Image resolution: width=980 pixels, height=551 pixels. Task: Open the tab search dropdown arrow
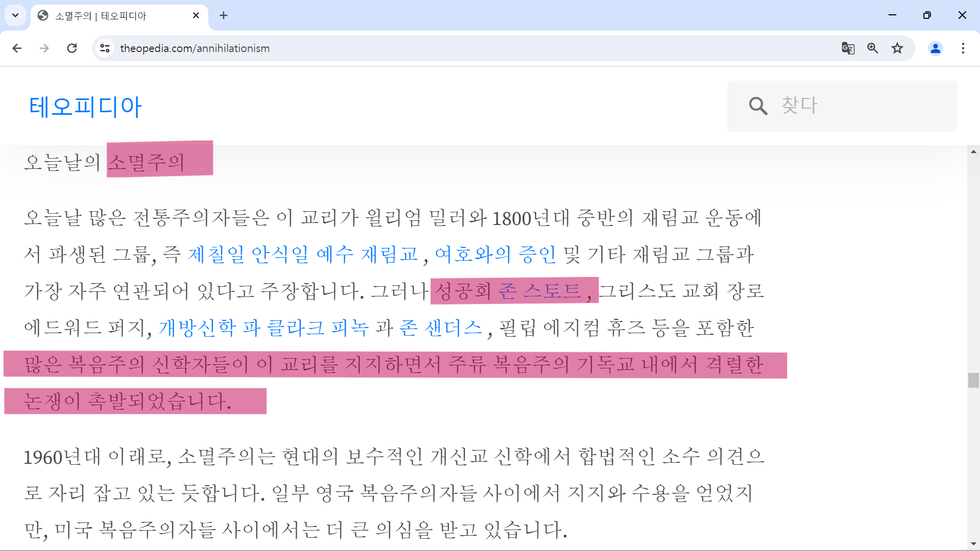click(x=15, y=15)
